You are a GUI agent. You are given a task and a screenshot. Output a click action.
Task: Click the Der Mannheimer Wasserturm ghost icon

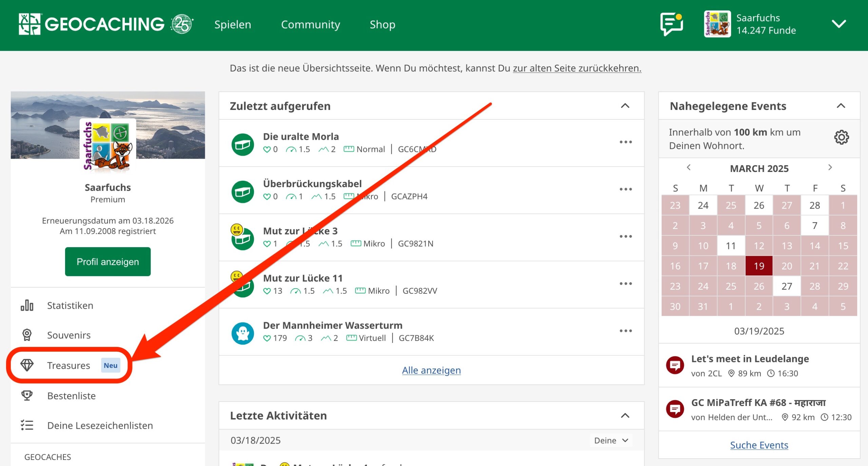tap(243, 333)
